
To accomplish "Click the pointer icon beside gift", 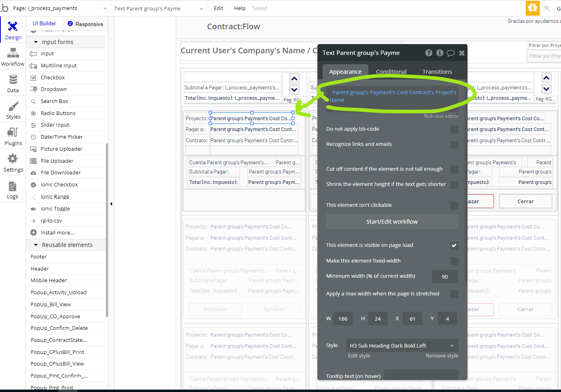I will pyautogui.click(x=547, y=8).
